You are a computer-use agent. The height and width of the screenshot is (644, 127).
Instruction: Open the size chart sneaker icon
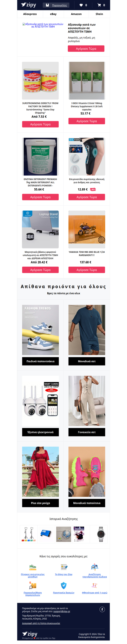point(32,567)
